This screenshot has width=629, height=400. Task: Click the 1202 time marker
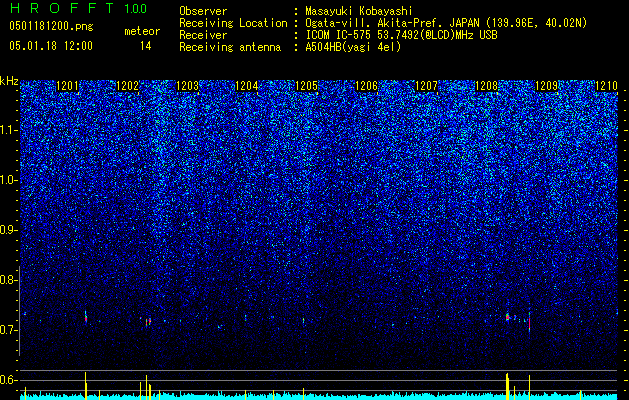click(127, 86)
